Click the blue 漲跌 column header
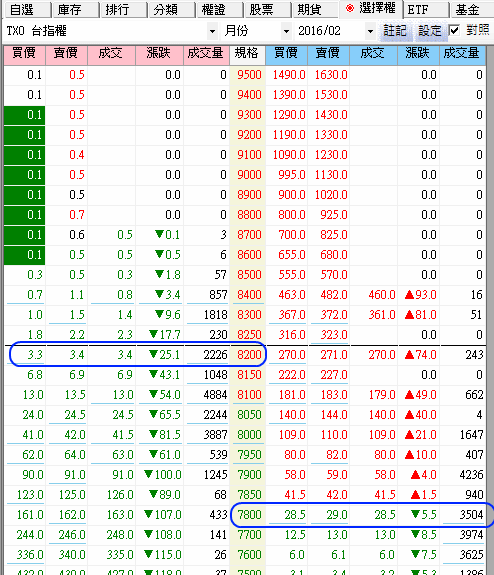 [418, 55]
